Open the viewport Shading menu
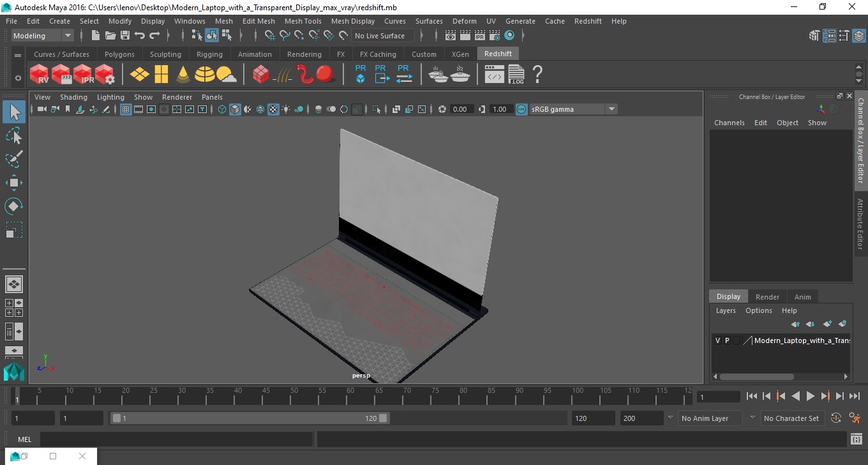This screenshot has width=868, height=465. point(73,97)
